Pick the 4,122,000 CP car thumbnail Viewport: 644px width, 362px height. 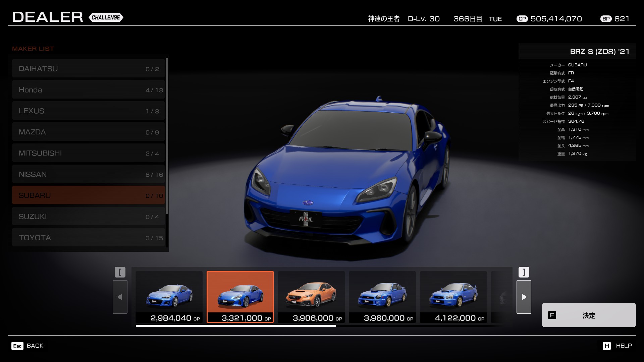pyautogui.click(x=453, y=297)
